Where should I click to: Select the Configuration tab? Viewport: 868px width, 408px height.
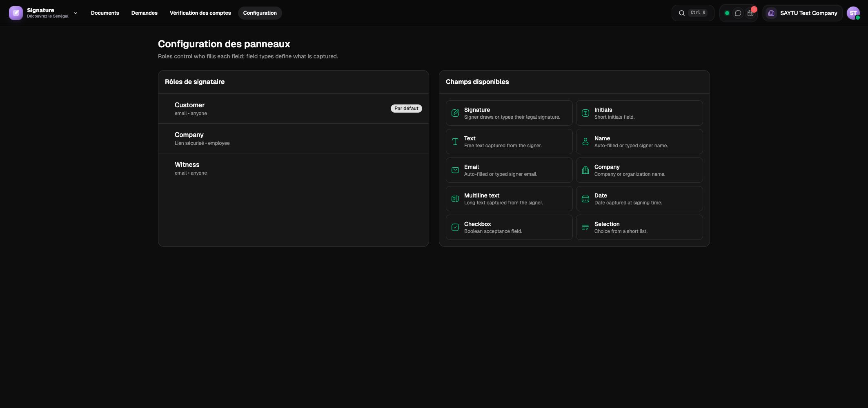pyautogui.click(x=260, y=13)
